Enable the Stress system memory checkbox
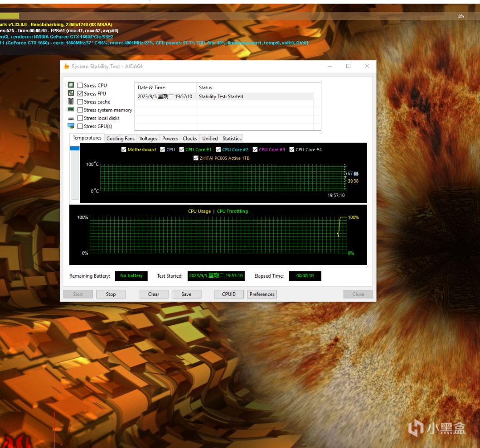The width and height of the screenshot is (480, 448). point(80,110)
